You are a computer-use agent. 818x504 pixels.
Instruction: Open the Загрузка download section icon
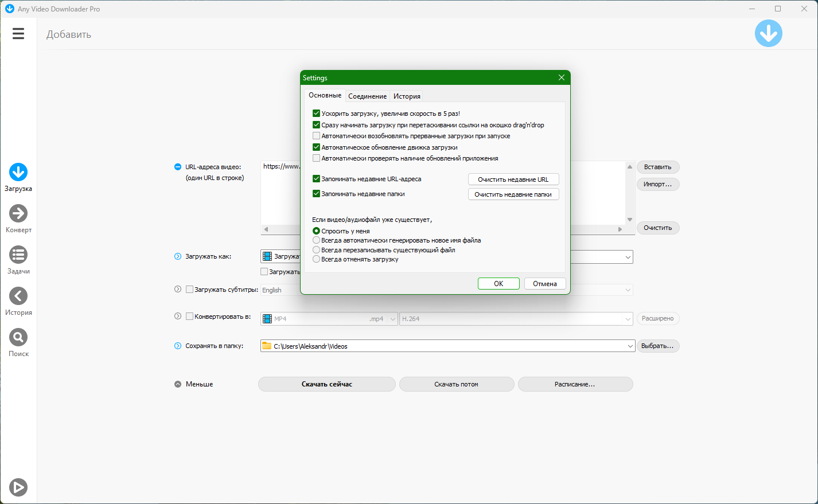pos(18,172)
